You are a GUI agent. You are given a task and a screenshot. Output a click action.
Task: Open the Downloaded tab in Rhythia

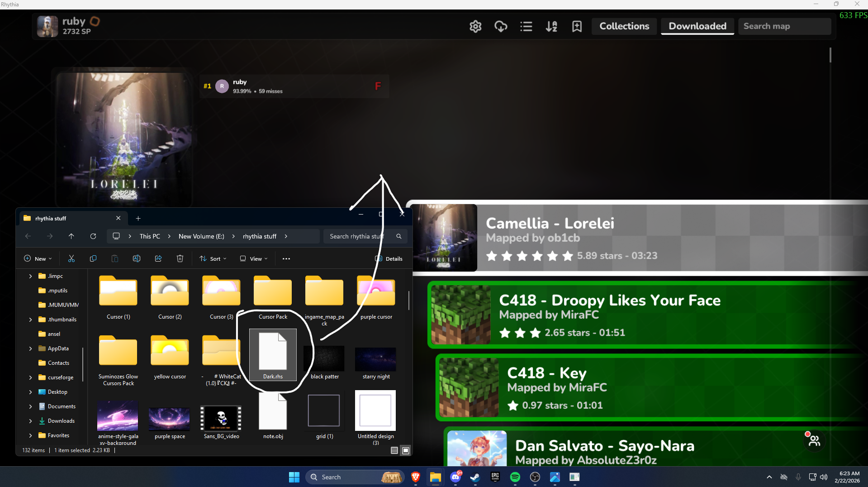click(697, 26)
